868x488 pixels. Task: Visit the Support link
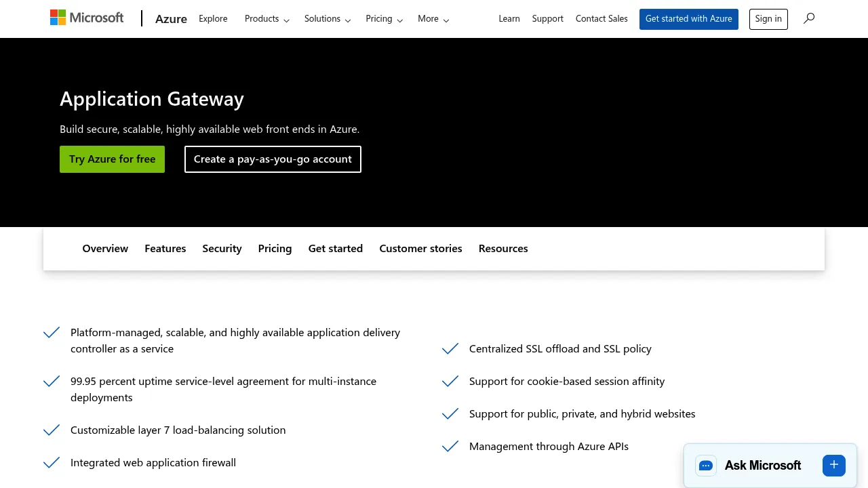tap(548, 19)
